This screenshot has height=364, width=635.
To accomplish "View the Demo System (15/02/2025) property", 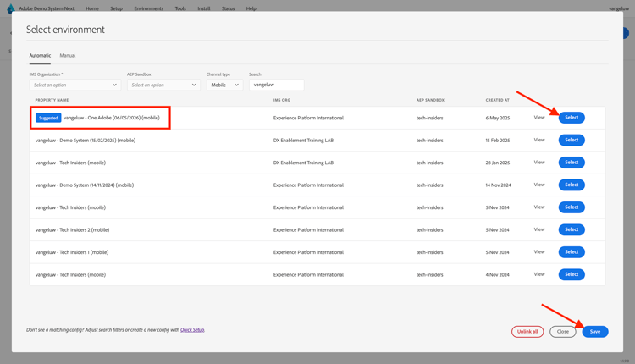I will [x=539, y=140].
